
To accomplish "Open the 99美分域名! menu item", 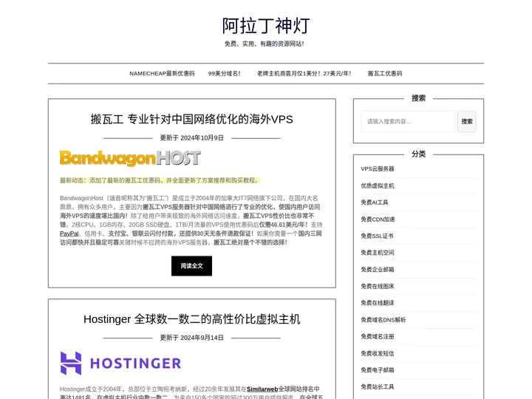I will click(225, 73).
